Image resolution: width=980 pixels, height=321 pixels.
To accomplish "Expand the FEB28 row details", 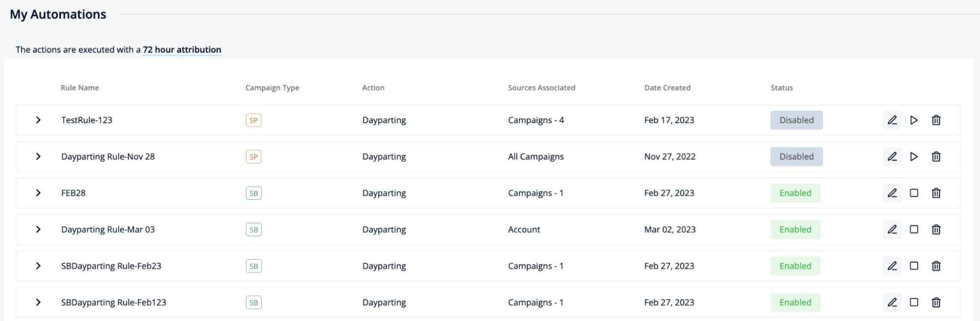I will [38, 193].
